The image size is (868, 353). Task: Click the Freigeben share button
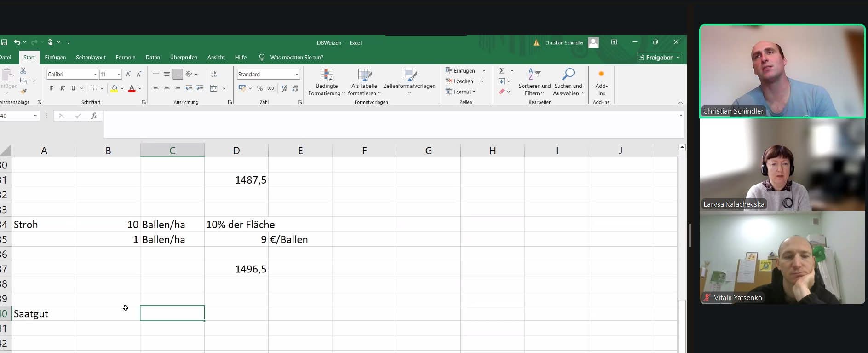[659, 58]
